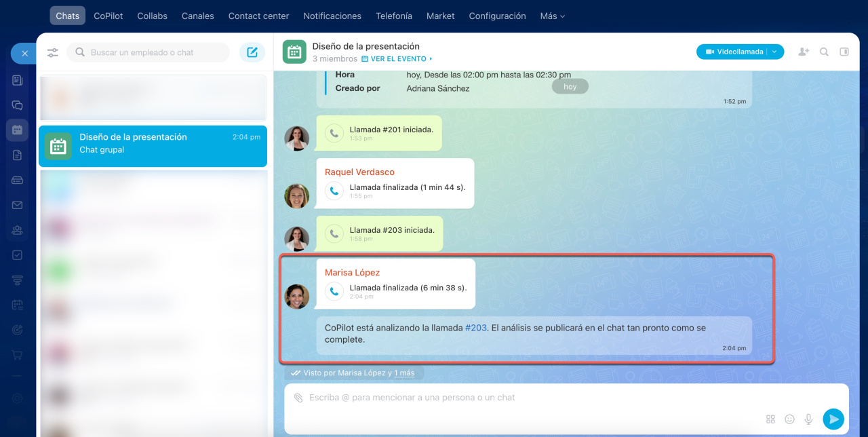The width and height of the screenshot is (868, 437).
Task: Open the #203 call link
Action: coord(475,328)
